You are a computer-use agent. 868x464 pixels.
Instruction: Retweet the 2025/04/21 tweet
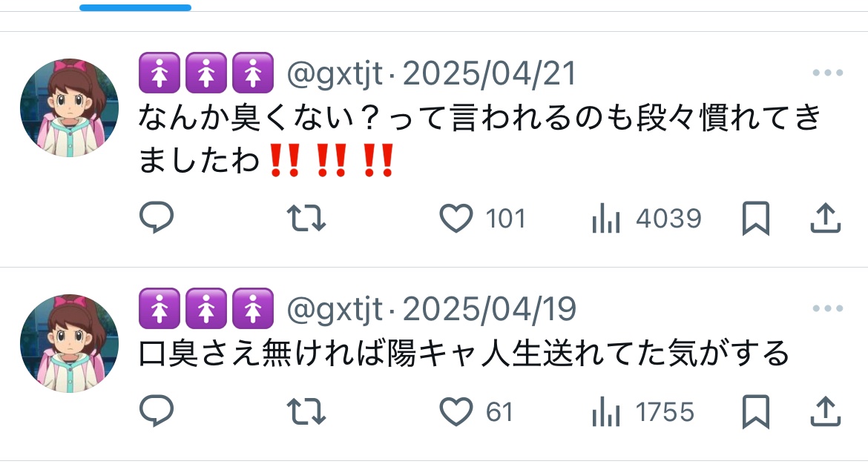click(x=306, y=217)
